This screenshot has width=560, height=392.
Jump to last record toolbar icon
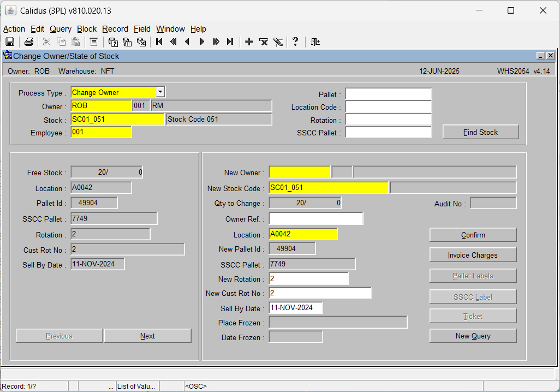tap(230, 42)
